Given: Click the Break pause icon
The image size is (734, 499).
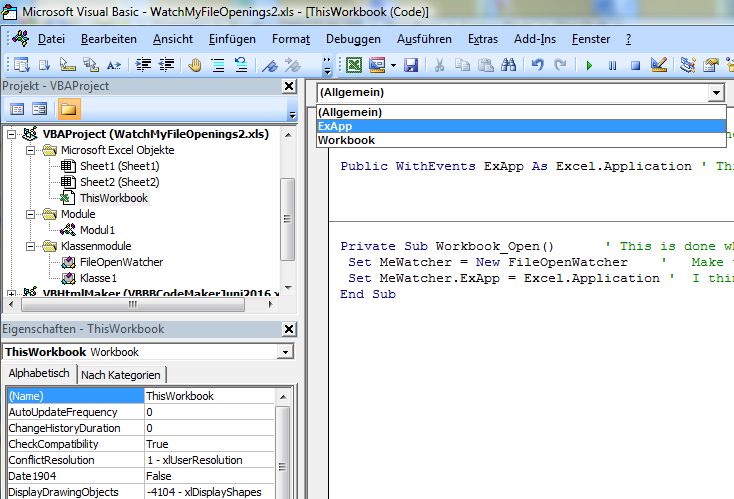Looking at the screenshot, I should 612,65.
